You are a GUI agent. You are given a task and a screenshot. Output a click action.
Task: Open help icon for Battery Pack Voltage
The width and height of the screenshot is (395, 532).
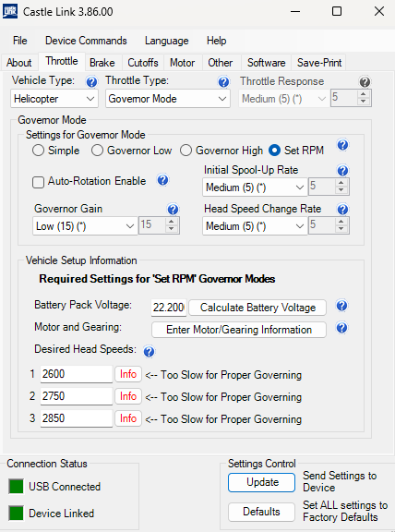341,306
